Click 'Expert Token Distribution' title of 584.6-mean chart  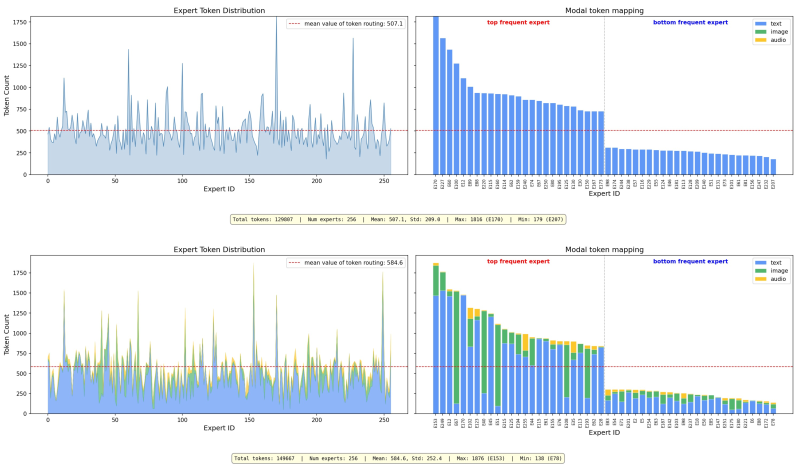click(219, 250)
